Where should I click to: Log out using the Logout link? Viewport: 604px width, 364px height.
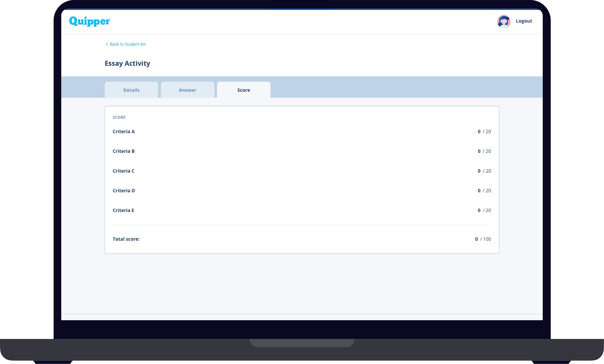point(524,21)
